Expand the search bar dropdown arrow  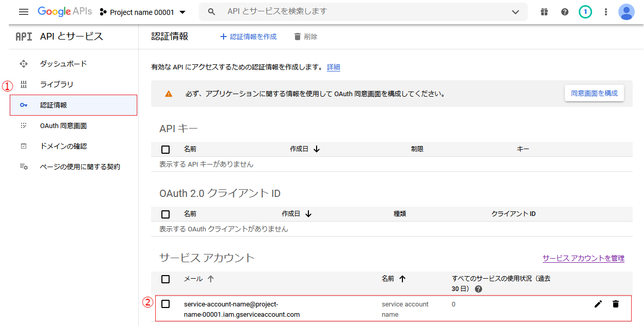click(x=516, y=12)
